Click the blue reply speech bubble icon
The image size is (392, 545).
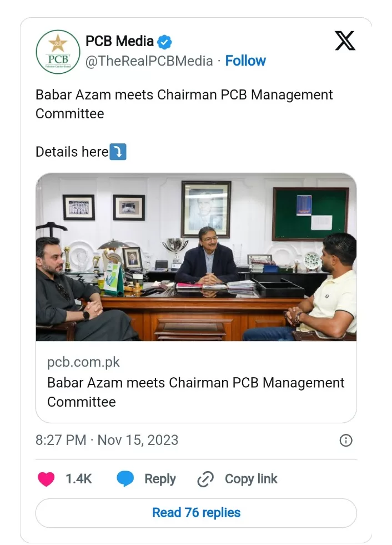(x=125, y=479)
